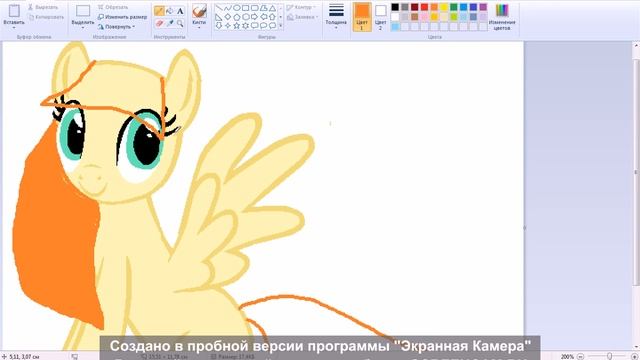The image size is (640, 360).
Task: Activate Цвет 1 foreground color
Action: tap(362, 17)
